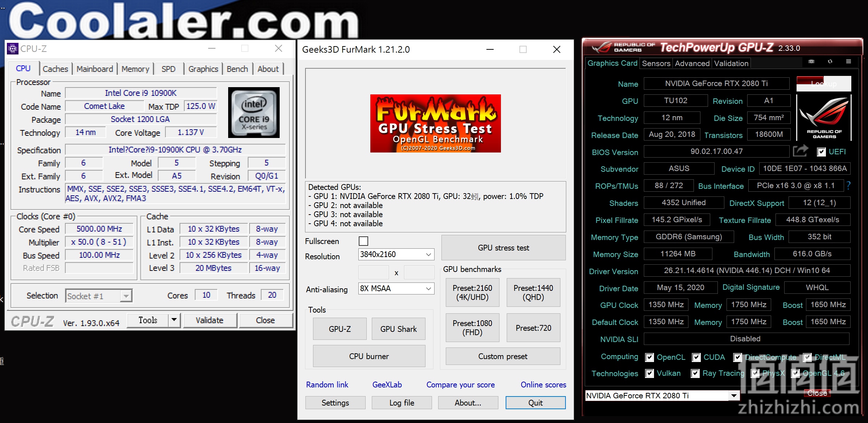Viewport: 868px width, 423px height.
Task: Open the Sensors tab in GPU-Z
Action: pos(656,63)
